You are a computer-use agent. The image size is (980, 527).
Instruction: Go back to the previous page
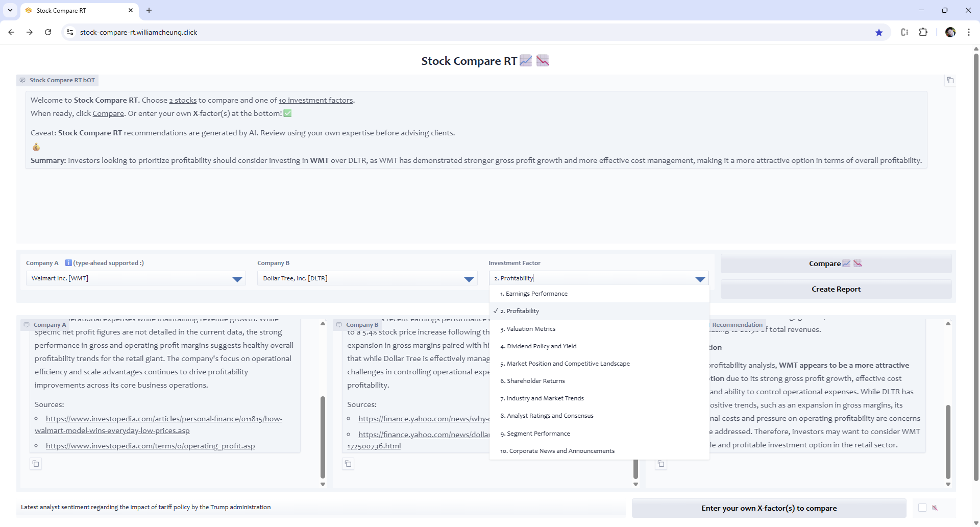[x=11, y=32]
